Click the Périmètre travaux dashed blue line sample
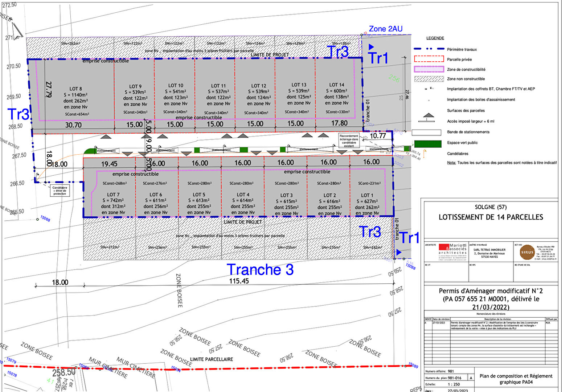 pyautogui.click(x=429, y=49)
